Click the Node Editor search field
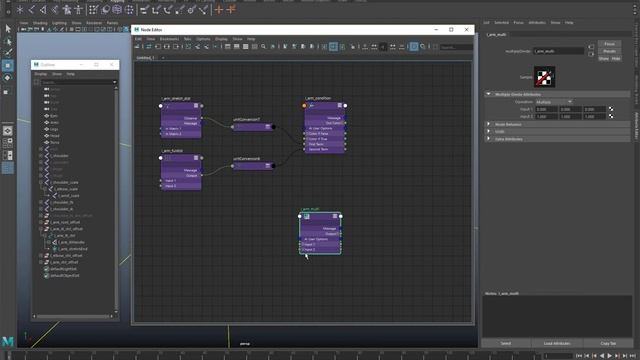The height and width of the screenshot is (360, 640). (x=456, y=47)
